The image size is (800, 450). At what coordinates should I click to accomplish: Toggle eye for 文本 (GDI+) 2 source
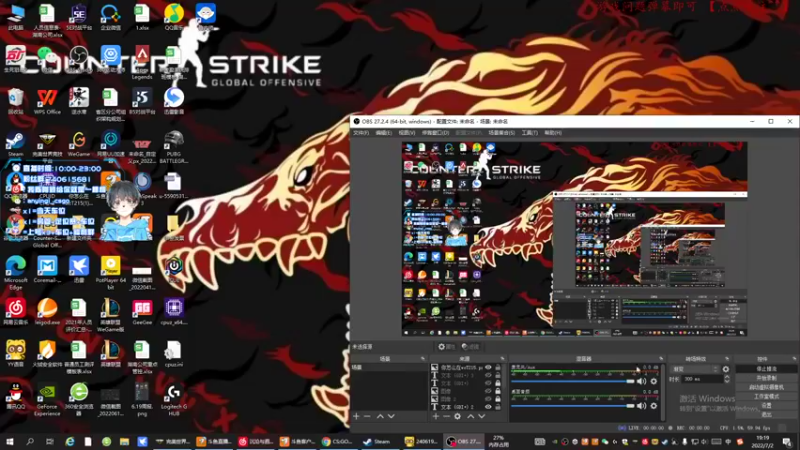[x=488, y=407]
